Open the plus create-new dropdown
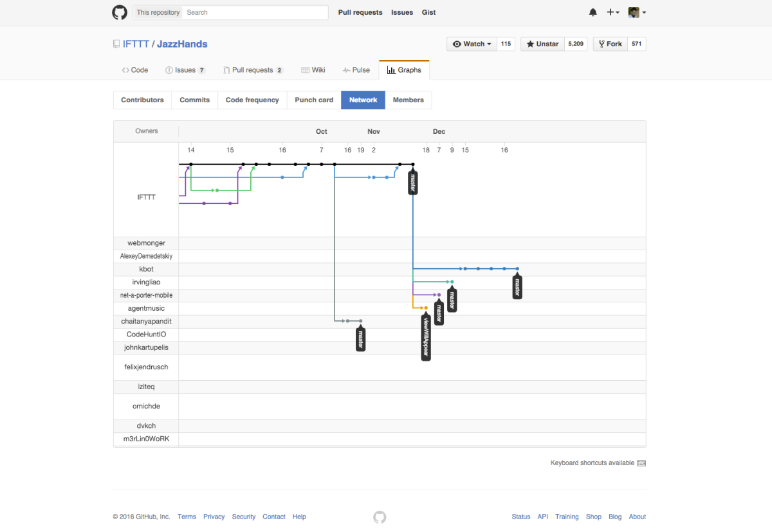 (x=613, y=12)
